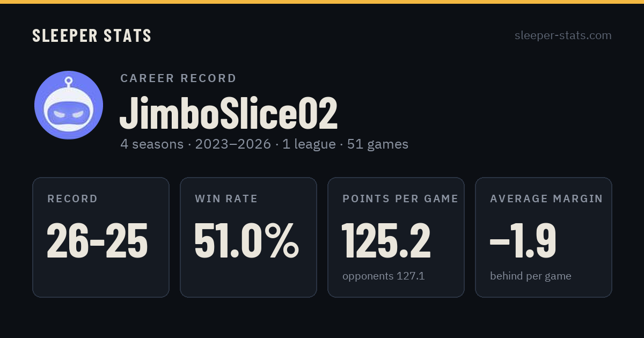
Task: Click the 51.0% win rate value
Action: [246, 240]
